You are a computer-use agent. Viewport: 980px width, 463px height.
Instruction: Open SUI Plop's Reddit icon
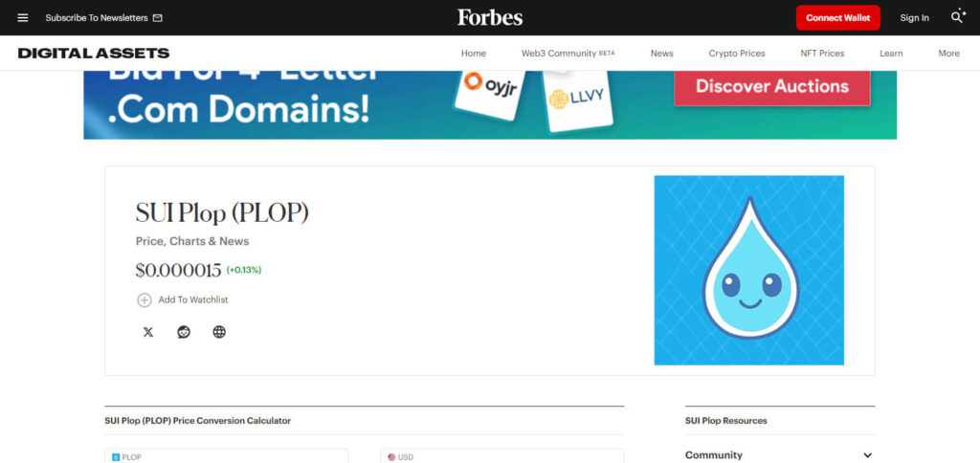[x=184, y=332]
